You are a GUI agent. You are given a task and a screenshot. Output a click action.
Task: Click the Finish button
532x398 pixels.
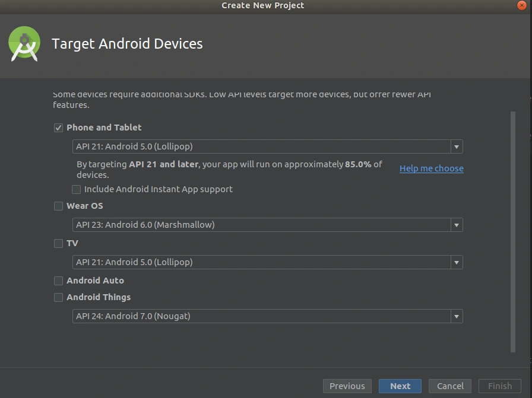(500, 386)
